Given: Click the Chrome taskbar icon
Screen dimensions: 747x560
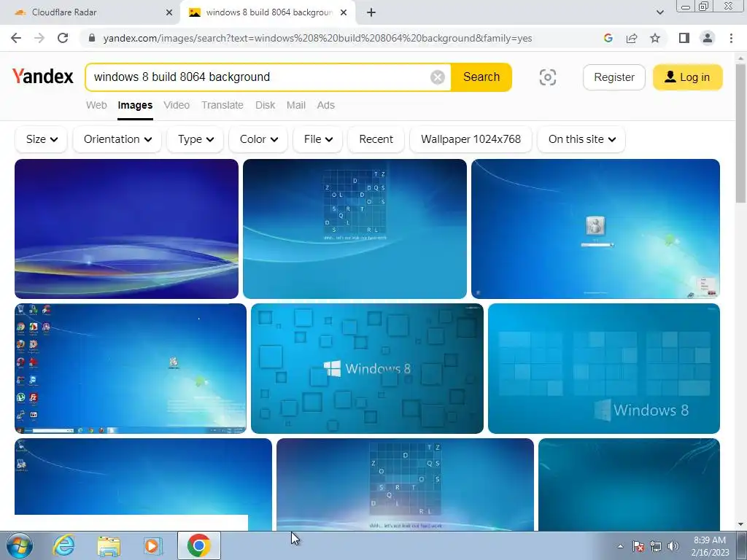Looking at the screenshot, I should [x=198, y=545].
